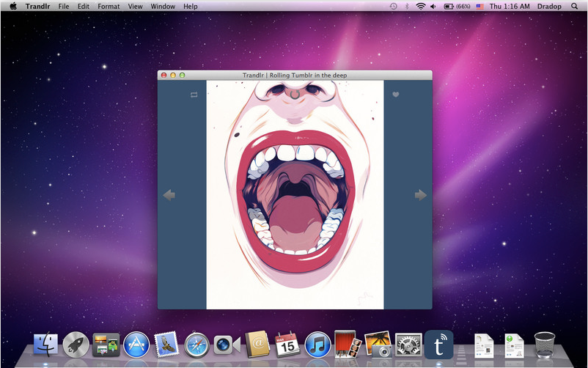Viewport: 588px width, 368px height.
Task: Click the US flag input source icon
Action: point(479,7)
